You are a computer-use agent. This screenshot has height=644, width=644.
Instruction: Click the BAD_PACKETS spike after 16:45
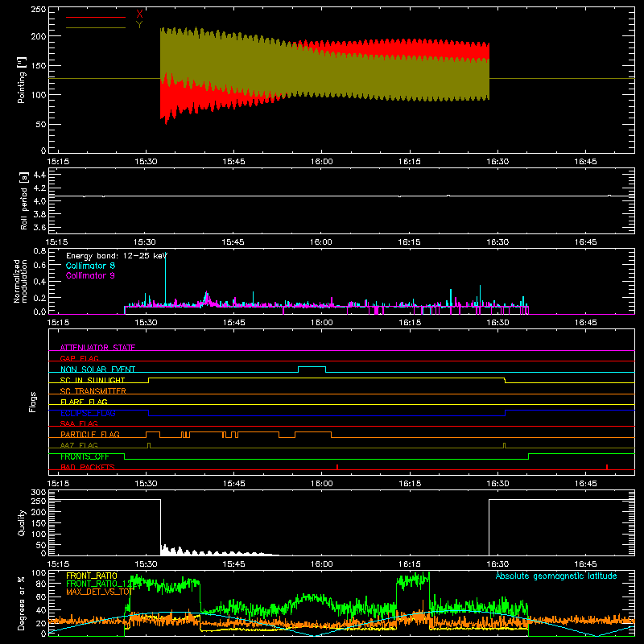(x=607, y=467)
